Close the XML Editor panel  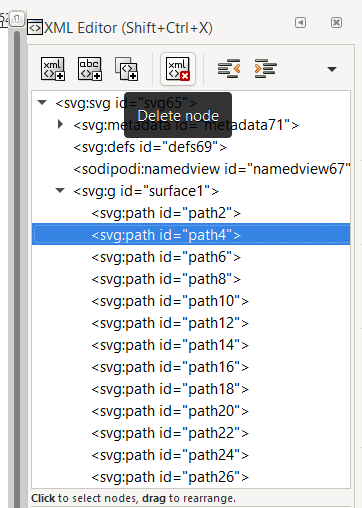pos(336,23)
